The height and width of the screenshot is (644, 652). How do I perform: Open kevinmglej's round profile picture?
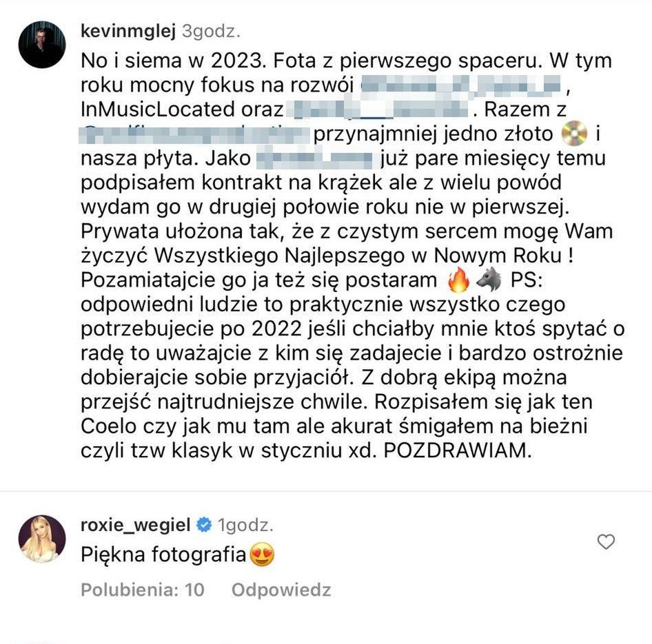42,45
